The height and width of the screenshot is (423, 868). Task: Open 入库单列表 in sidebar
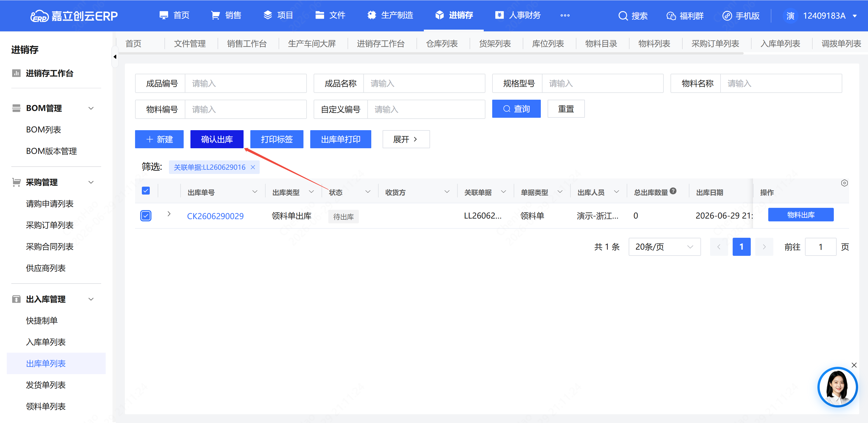(x=45, y=342)
